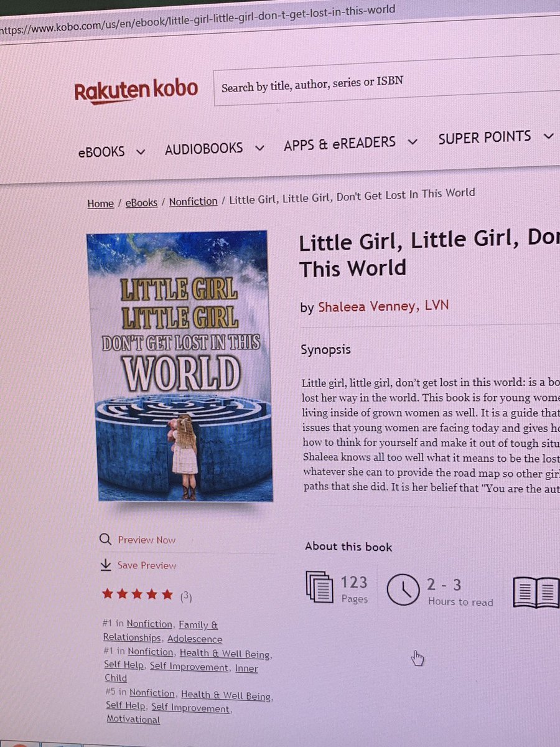The width and height of the screenshot is (560, 747).
Task: Expand the eBOOKS menu chevron
Action: (x=141, y=151)
